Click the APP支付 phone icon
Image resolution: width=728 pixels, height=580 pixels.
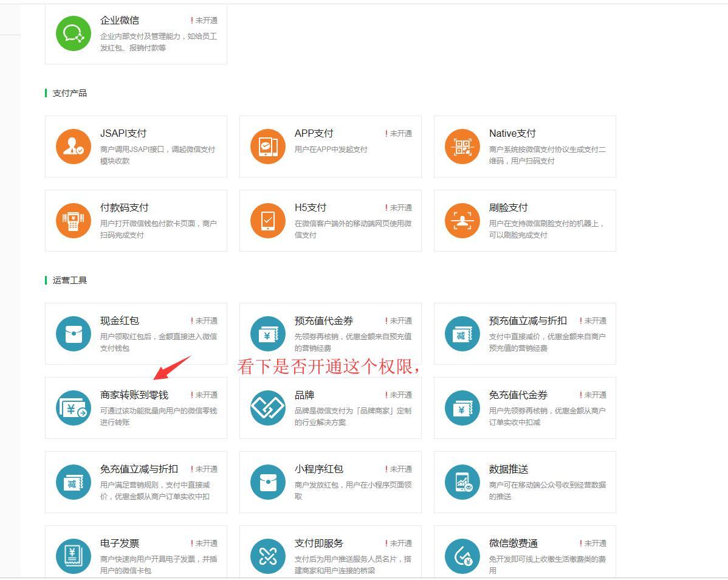pyautogui.click(x=268, y=147)
